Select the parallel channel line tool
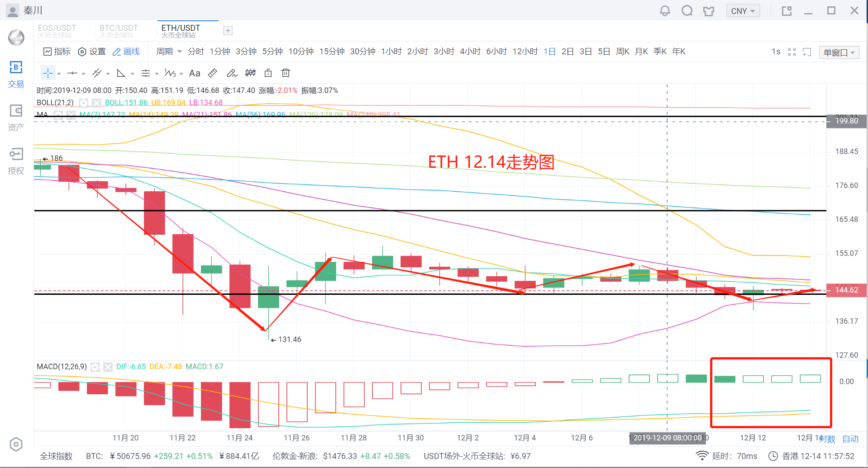The width and height of the screenshot is (868, 468). [x=97, y=73]
